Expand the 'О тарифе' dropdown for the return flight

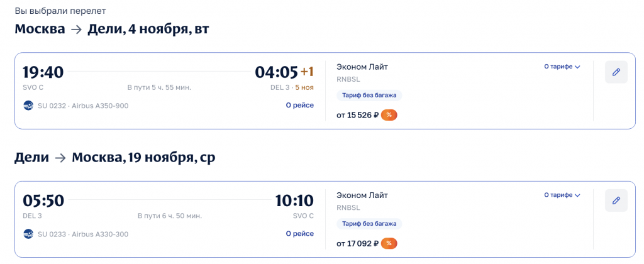point(562,195)
